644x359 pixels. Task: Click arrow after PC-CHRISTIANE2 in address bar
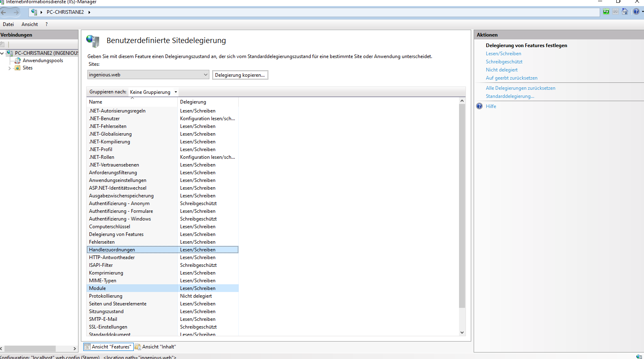[89, 12]
